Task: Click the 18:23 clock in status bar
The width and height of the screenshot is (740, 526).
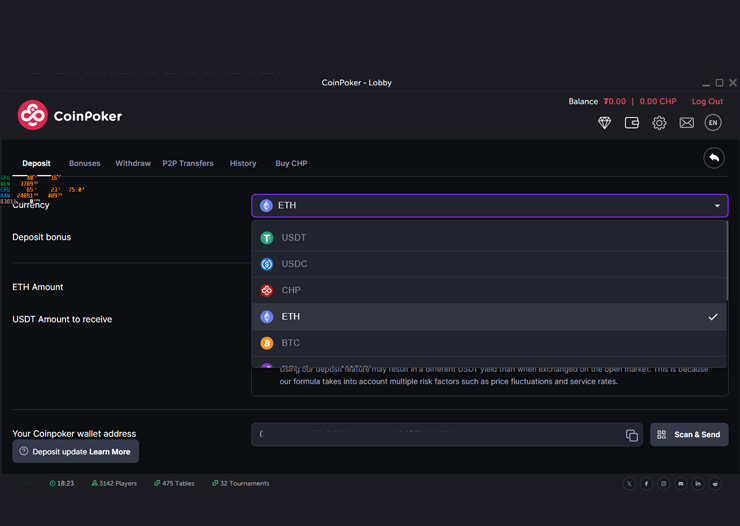Action: pos(61,484)
